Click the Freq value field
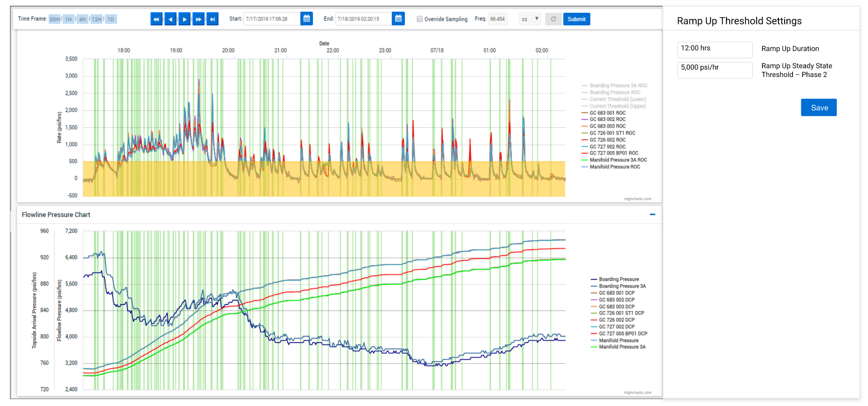Screen dimensions: 868x406 pyautogui.click(x=498, y=19)
